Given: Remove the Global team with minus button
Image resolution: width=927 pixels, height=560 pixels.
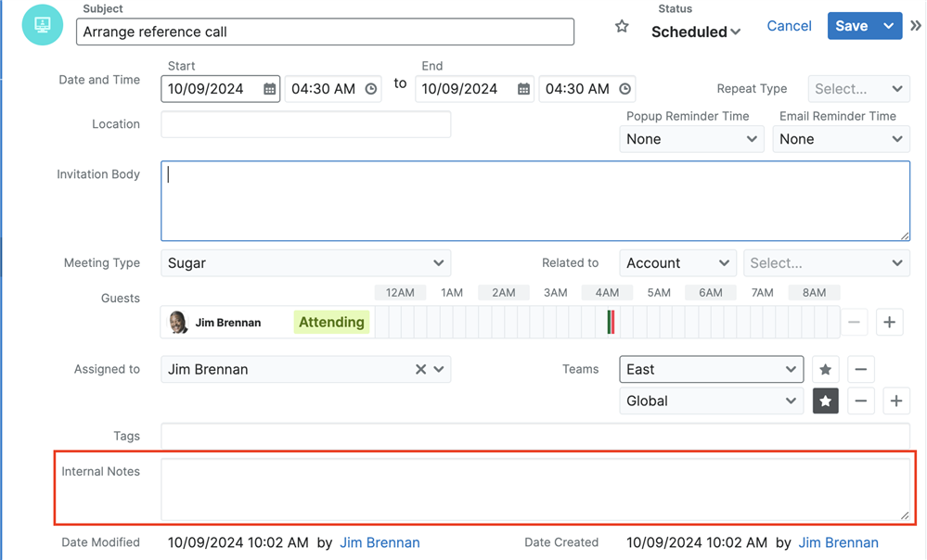Looking at the screenshot, I should click(x=861, y=401).
